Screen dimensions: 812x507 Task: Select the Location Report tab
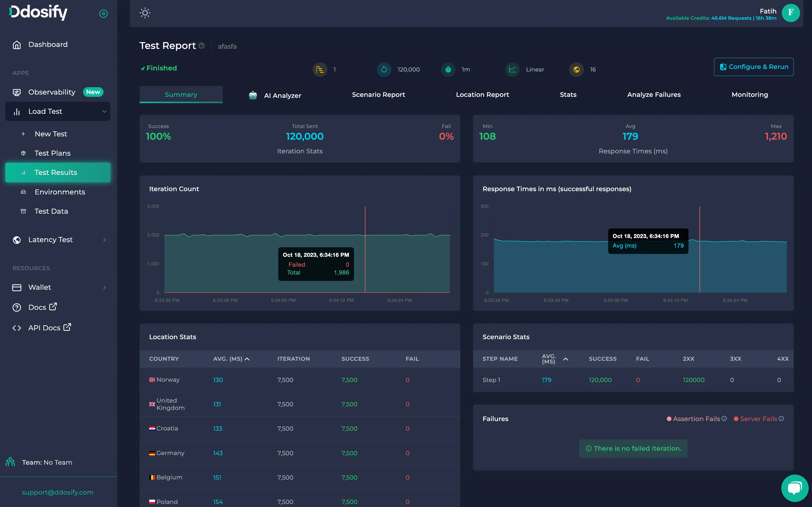[482, 94]
